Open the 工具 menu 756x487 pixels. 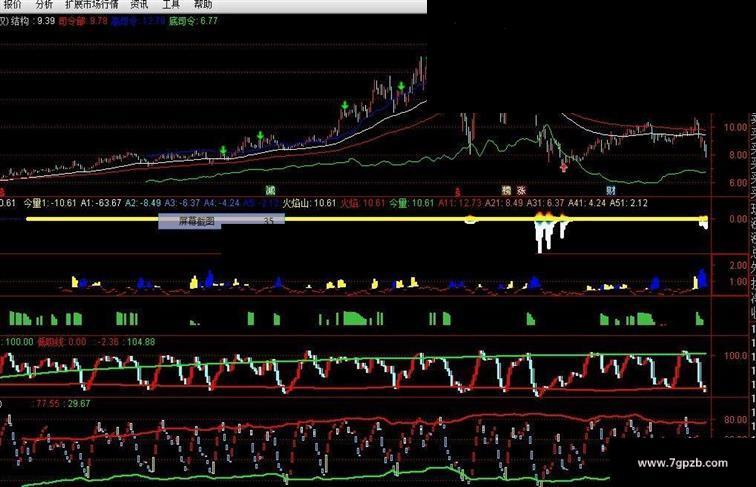[171, 4]
